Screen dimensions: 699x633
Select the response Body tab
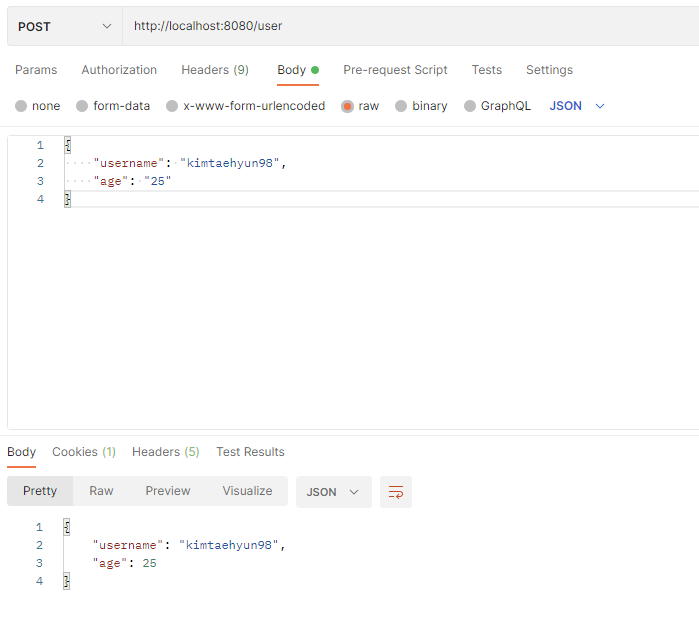point(21,452)
